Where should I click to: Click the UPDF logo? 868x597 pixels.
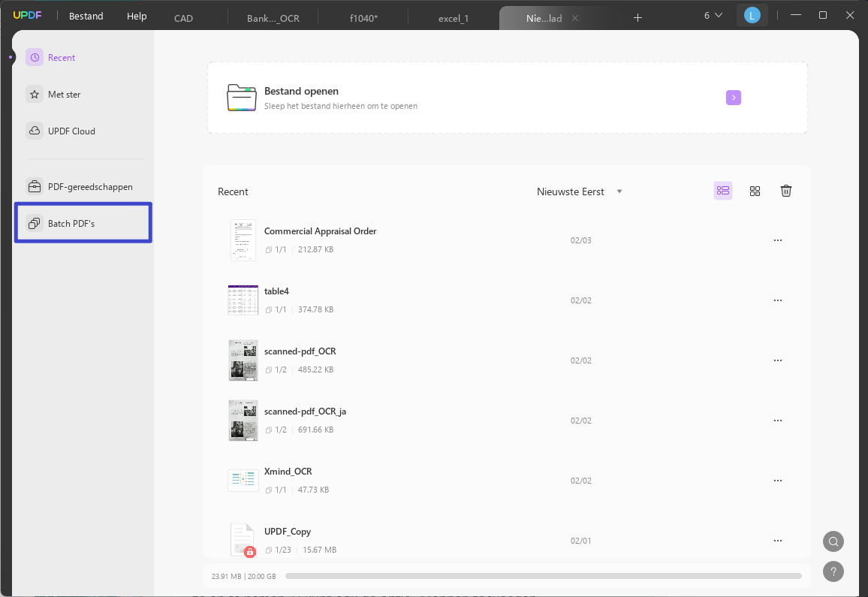point(27,15)
